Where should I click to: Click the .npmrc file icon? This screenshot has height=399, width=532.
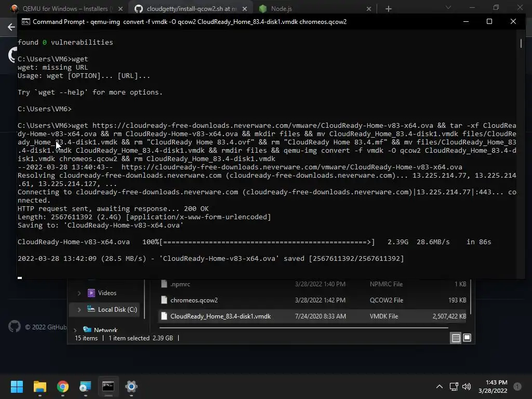click(x=164, y=284)
